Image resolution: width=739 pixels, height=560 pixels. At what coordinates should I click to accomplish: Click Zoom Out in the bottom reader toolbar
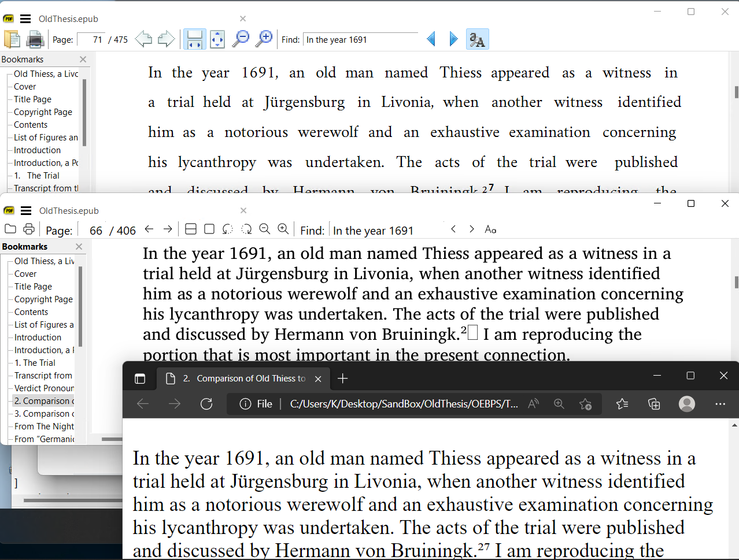click(264, 229)
